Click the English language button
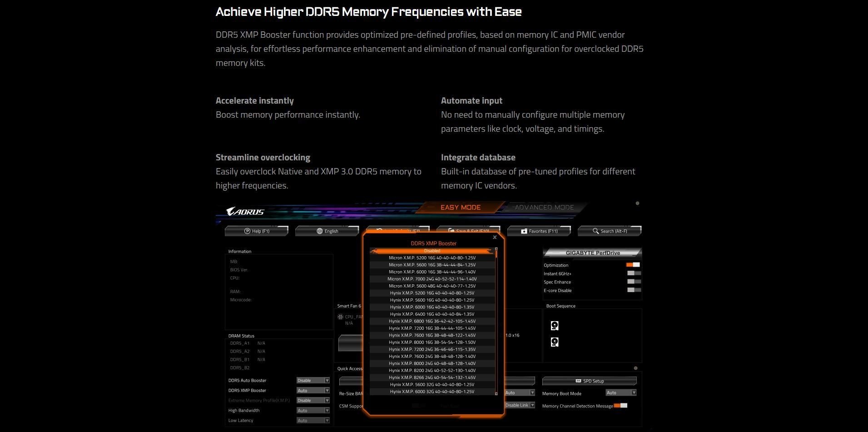868x432 pixels. (327, 231)
